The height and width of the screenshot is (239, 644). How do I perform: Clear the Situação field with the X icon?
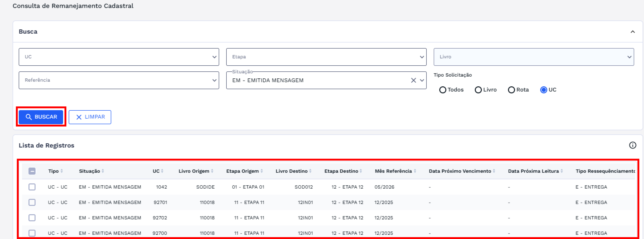click(x=414, y=81)
